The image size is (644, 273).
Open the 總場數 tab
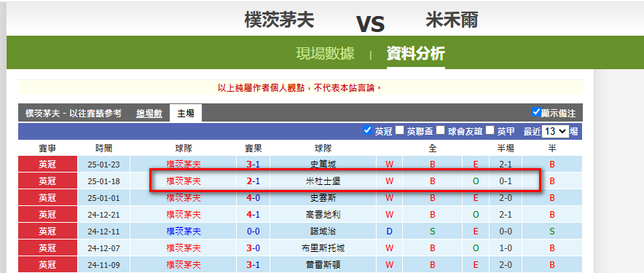(149, 114)
